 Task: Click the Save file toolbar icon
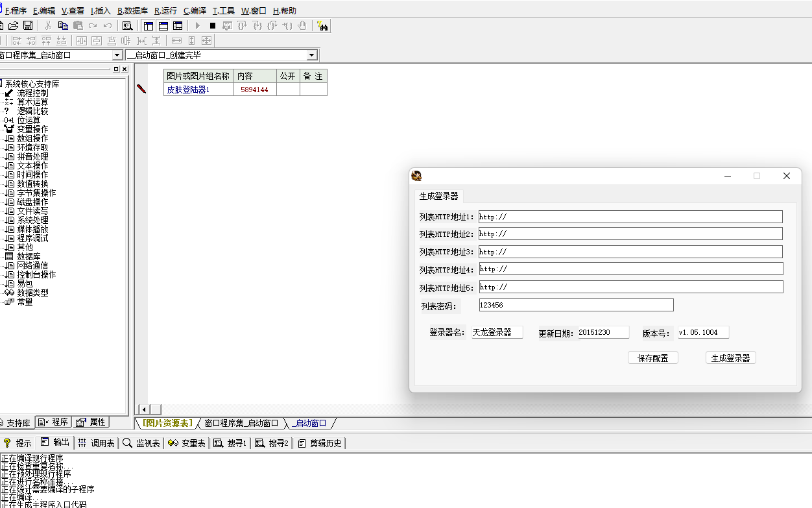coord(28,26)
